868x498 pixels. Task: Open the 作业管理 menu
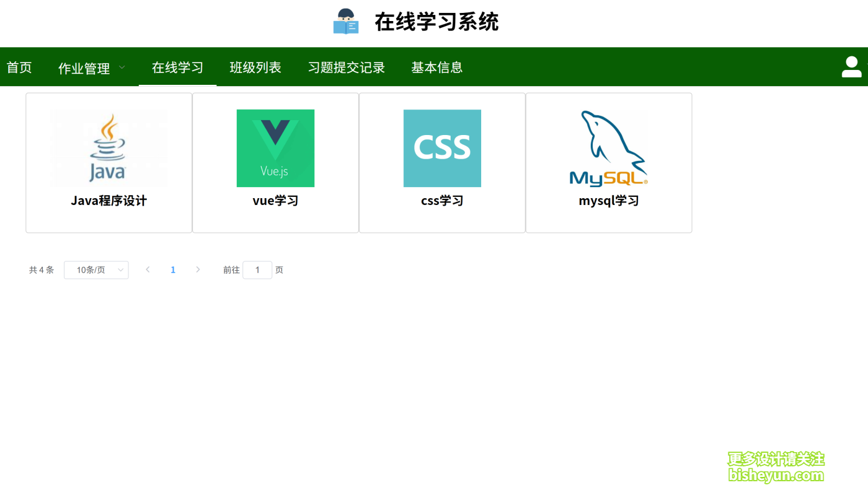(x=84, y=68)
